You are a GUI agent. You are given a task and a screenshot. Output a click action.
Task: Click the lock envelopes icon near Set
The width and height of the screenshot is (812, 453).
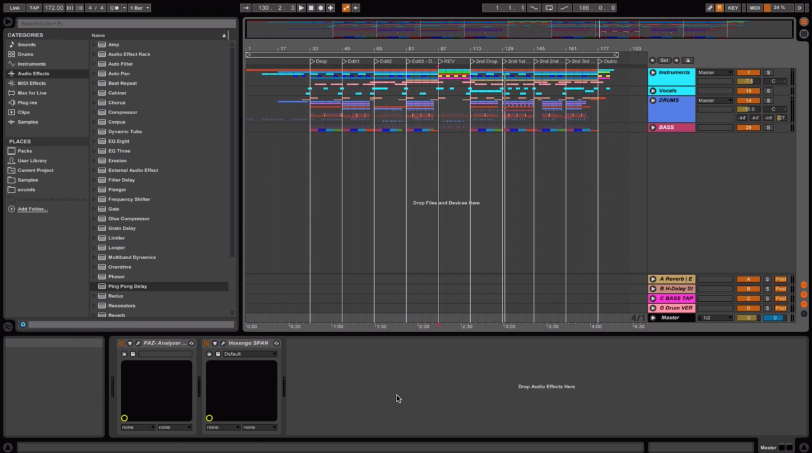point(688,61)
